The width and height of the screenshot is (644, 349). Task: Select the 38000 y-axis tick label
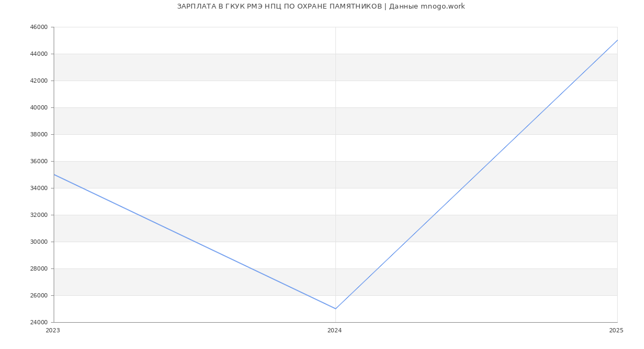[x=39, y=135]
